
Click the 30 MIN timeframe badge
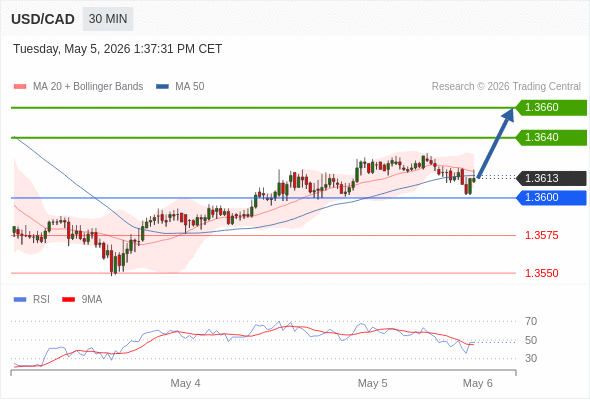tap(108, 19)
